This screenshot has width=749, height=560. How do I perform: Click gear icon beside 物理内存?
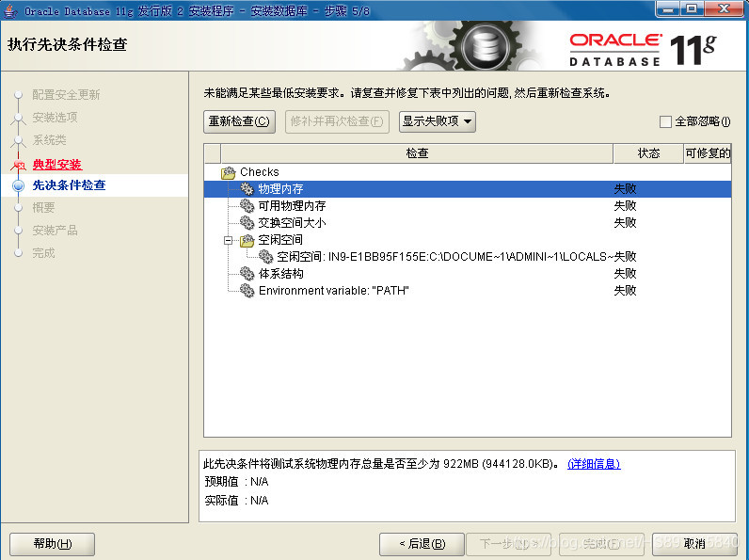pos(247,189)
